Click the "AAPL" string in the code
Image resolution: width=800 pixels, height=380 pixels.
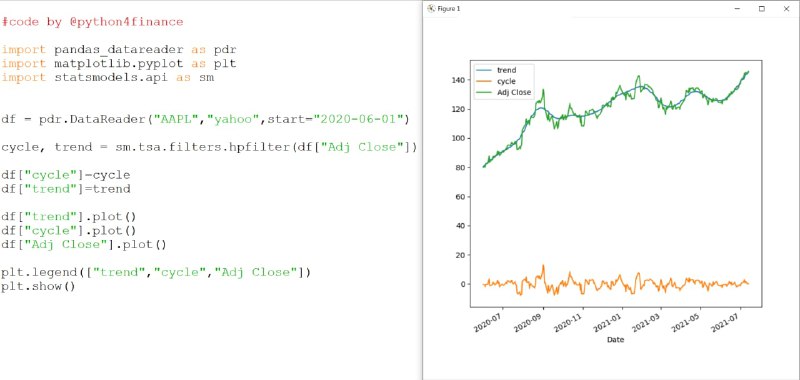(177, 119)
